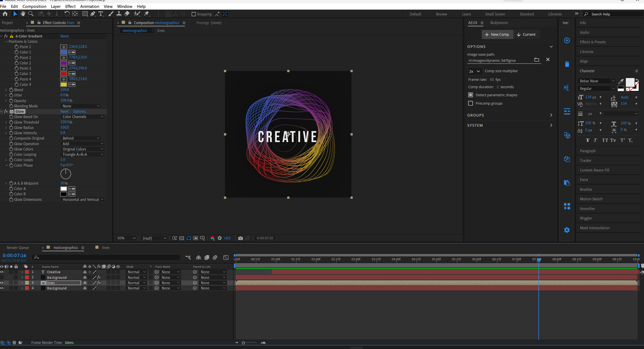Viewport: 644px width, 349px height.
Task: Select the Pen tool
Action: [93, 14]
